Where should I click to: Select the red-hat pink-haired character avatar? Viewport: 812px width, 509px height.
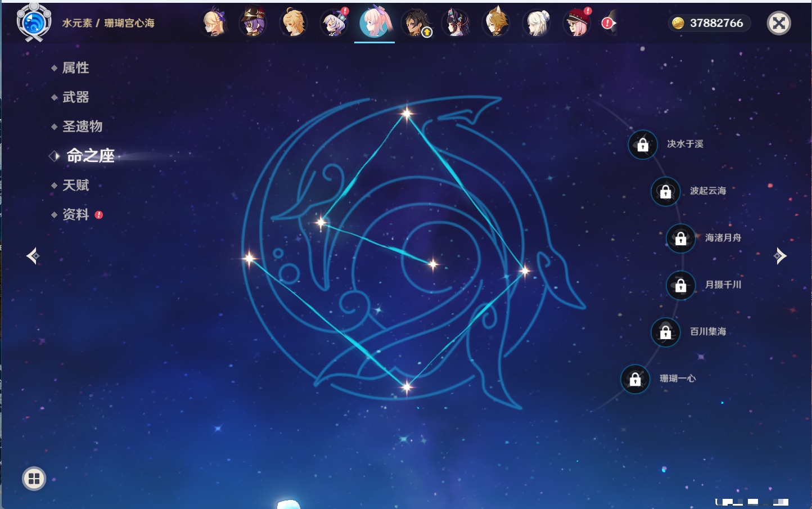[578, 23]
